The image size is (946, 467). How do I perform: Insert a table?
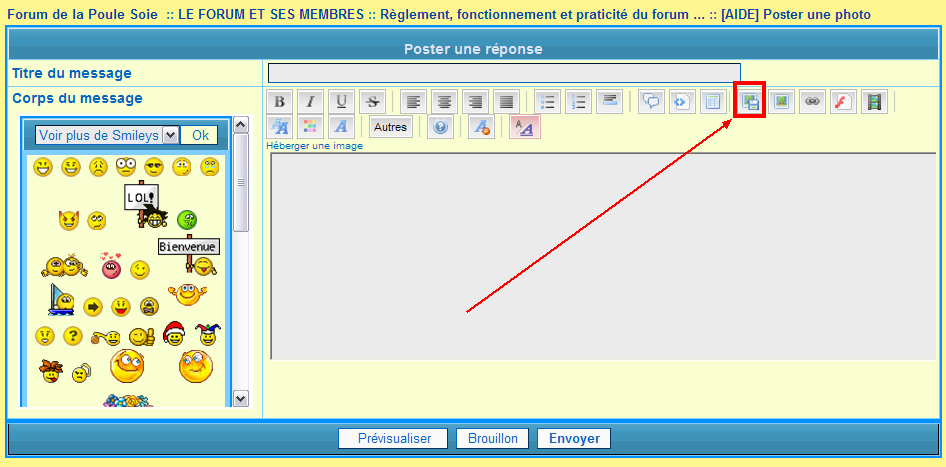(713, 101)
